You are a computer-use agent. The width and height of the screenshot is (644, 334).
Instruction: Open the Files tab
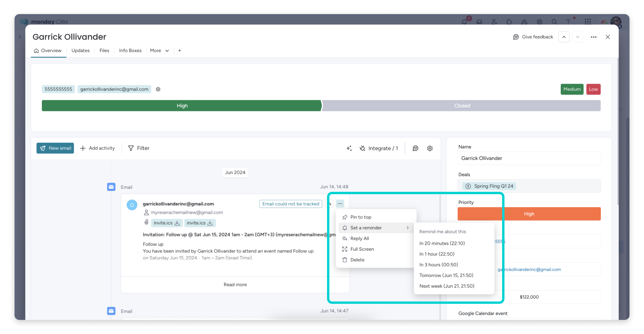pyautogui.click(x=104, y=51)
